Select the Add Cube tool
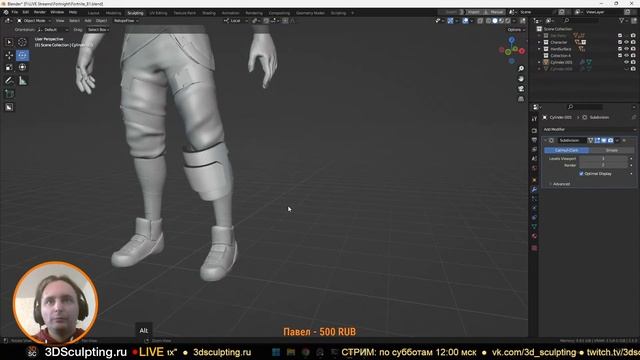The image size is (640, 360). (9, 94)
